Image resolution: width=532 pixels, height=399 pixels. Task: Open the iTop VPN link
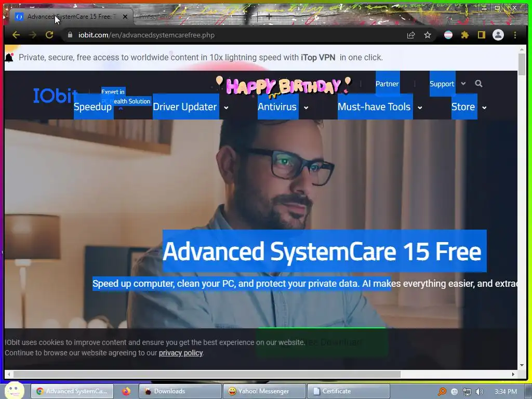click(318, 57)
